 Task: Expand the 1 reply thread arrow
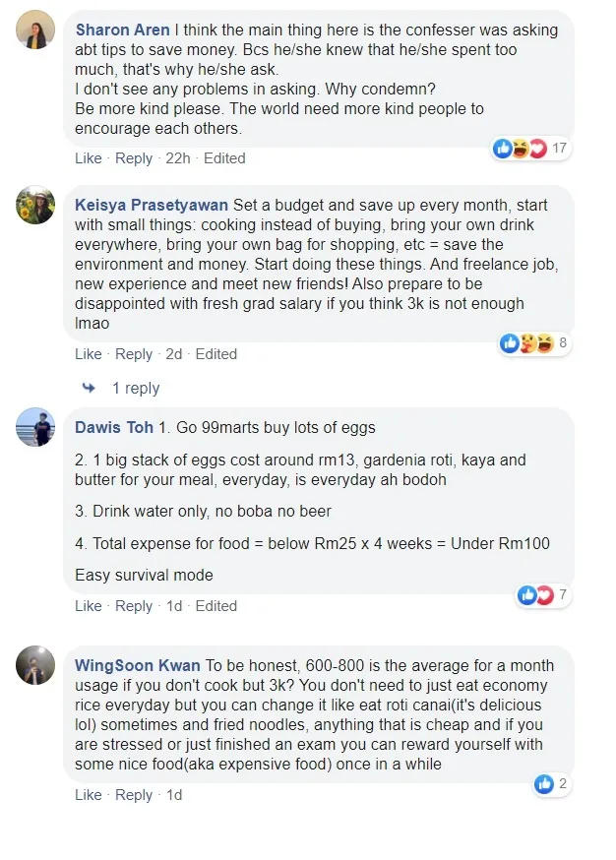click(x=90, y=388)
